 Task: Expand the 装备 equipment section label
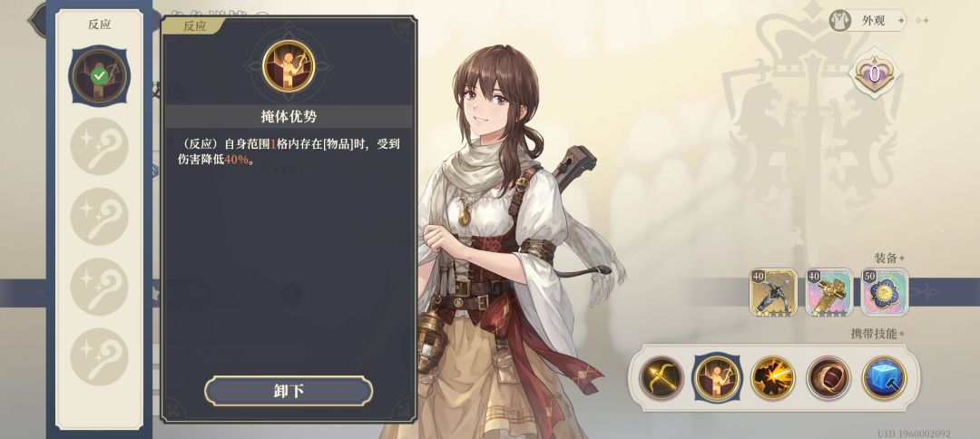pos(888,258)
